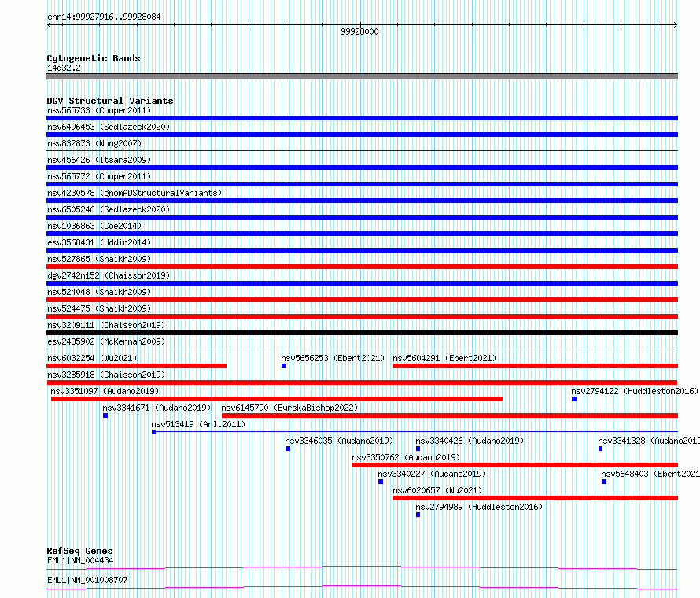
Task: Open the nsv524475 (Shaikh2009) label
Action: click(99, 308)
